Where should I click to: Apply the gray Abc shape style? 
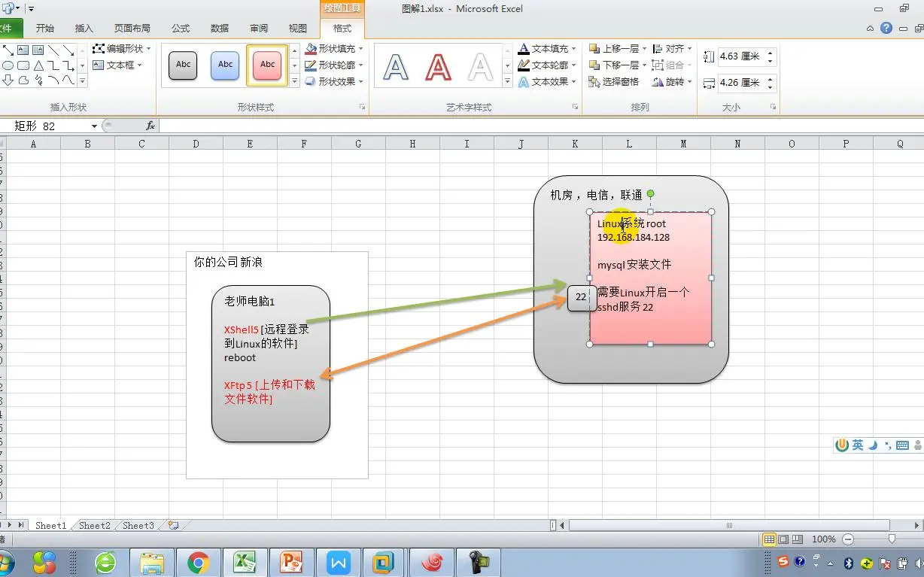pos(183,65)
